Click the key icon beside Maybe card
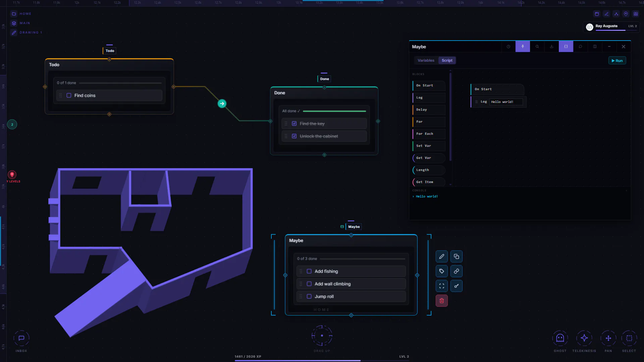Image resolution: width=644 pixels, height=362 pixels. [x=457, y=286]
